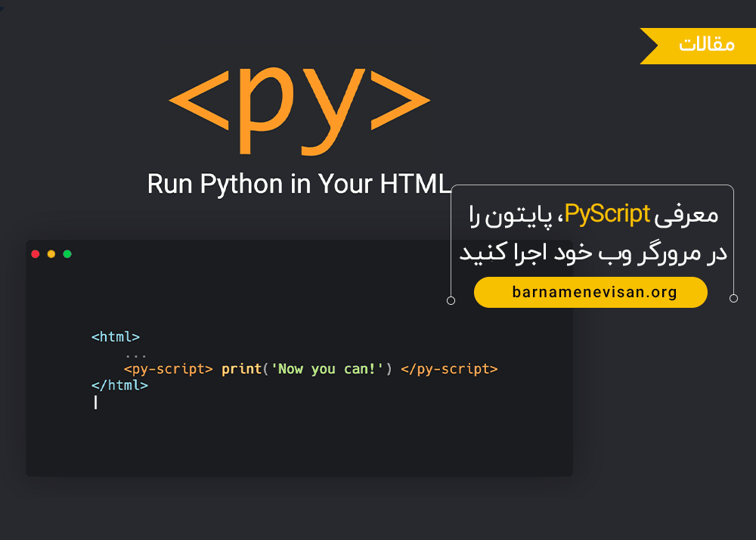The width and height of the screenshot is (756, 540).
Task: Click the 'Run Python in Your HTML' heading
Action: 299,185
